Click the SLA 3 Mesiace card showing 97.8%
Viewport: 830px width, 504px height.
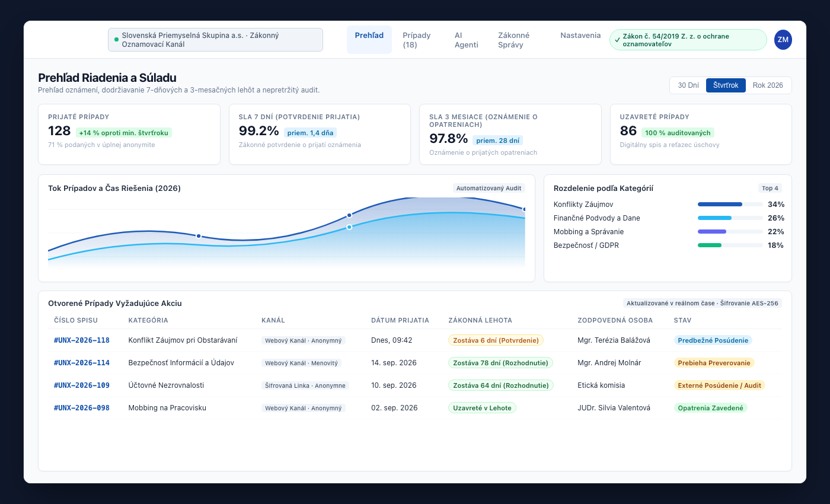click(510, 134)
